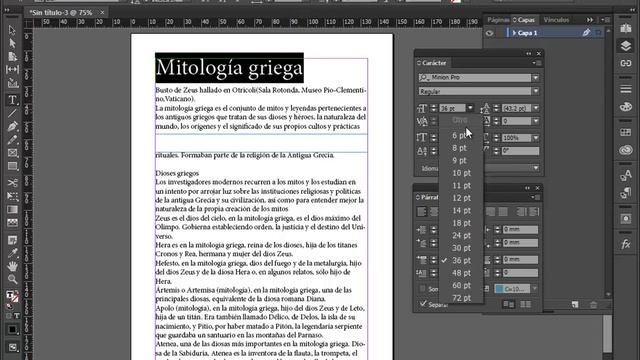Viewport: 640px width, 360px height.
Task: Select the Gradient Swatch tool
Action: [x=12, y=209]
